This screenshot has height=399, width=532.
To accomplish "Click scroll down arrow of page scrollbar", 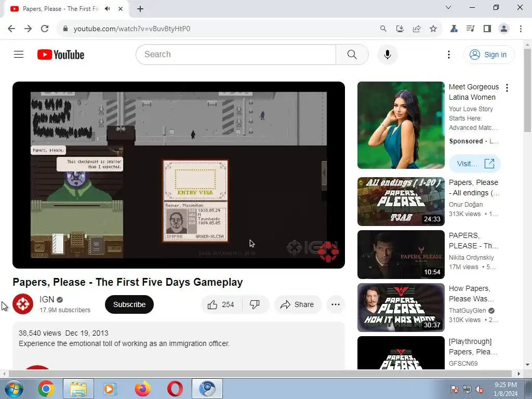I will coord(527,365).
